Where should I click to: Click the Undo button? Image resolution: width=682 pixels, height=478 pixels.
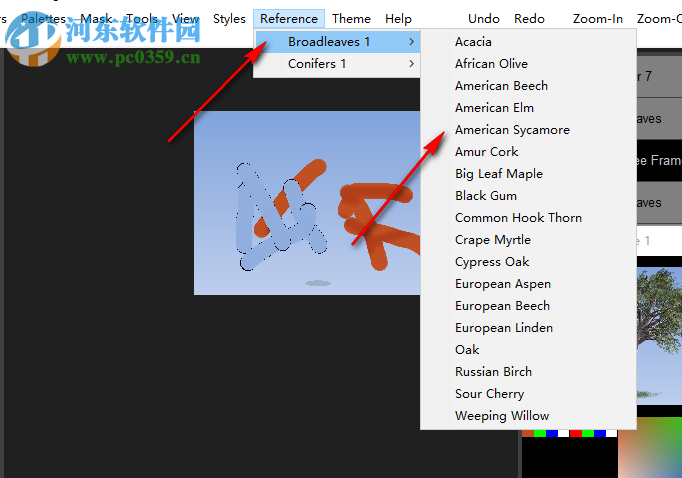484,19
